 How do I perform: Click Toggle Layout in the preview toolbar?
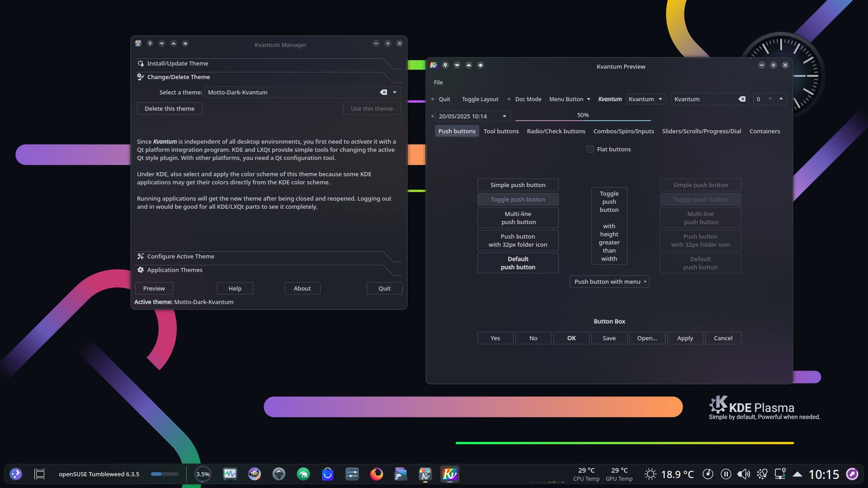point(480,99)
